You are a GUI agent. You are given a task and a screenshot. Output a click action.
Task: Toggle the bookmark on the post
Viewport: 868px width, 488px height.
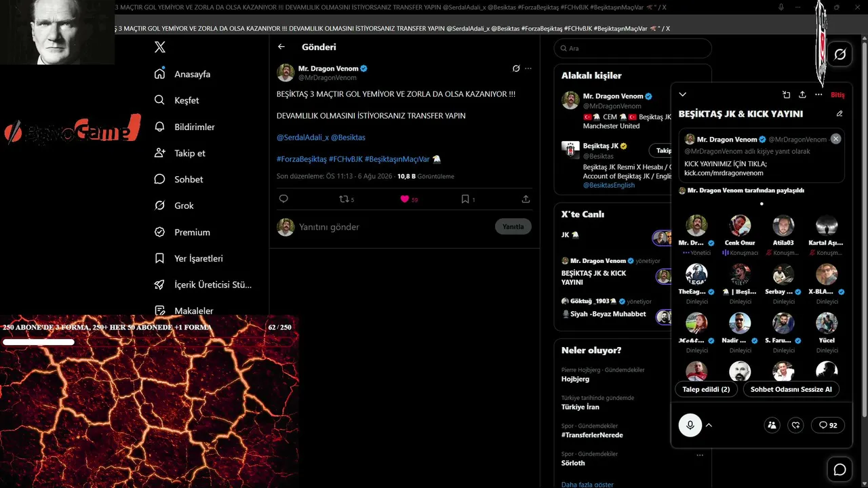pos(468,199)
